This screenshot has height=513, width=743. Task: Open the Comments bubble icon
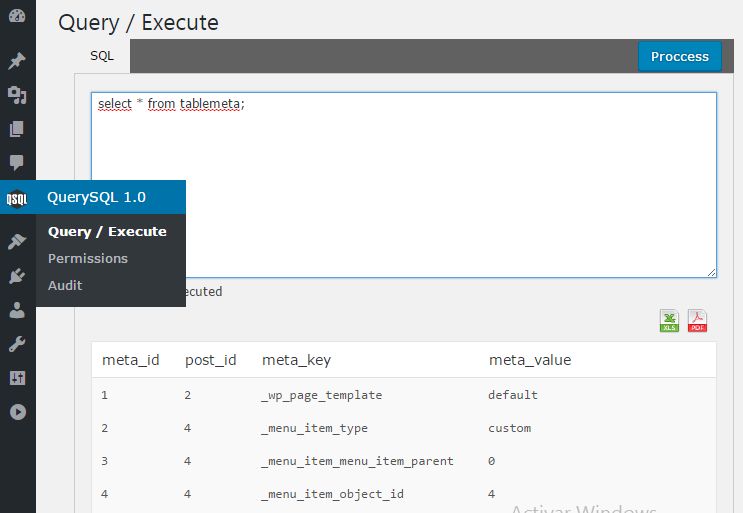[17, 162]
